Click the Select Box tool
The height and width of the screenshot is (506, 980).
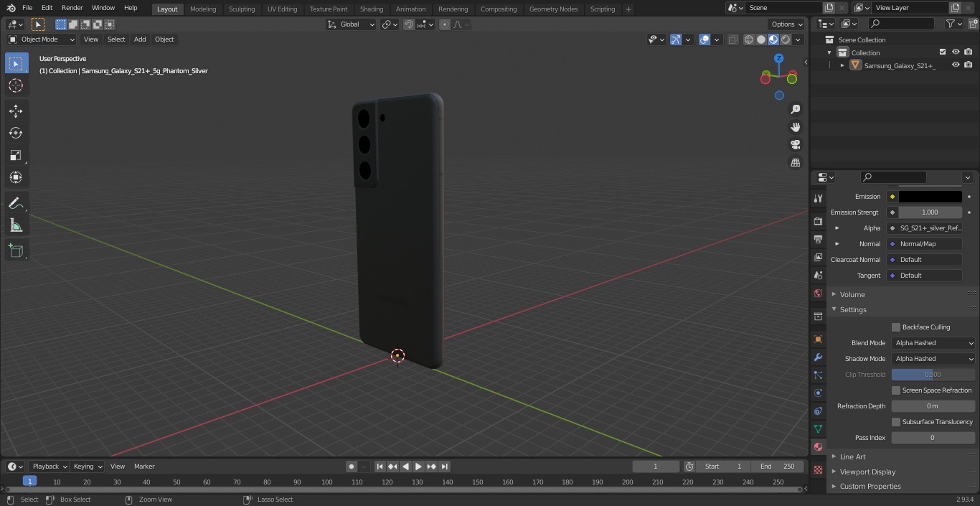tap(16, 63)
